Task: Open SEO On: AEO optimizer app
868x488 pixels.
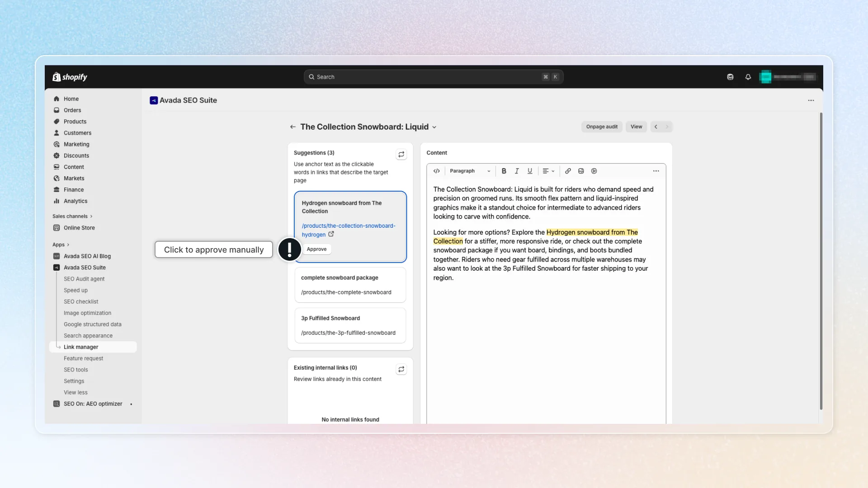Action: [93, 404]
